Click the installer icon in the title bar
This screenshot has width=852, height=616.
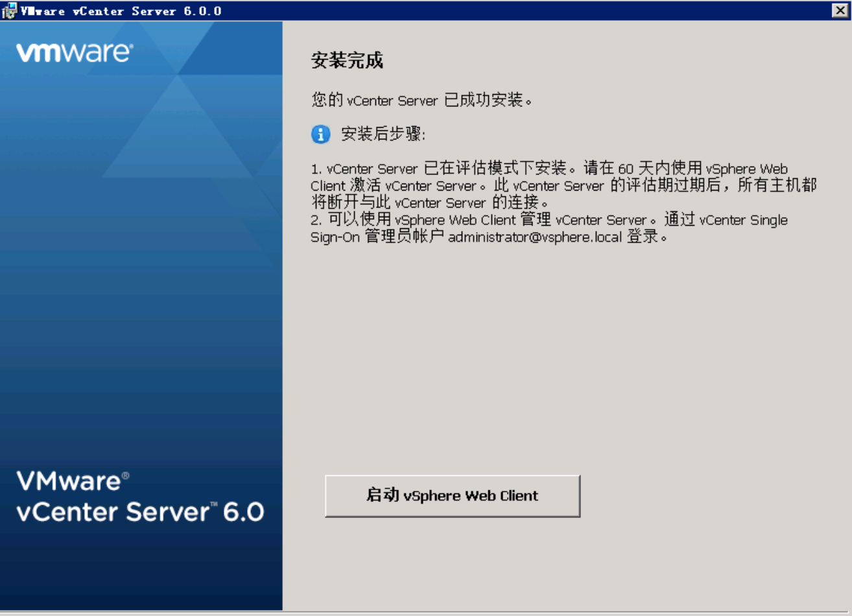pyautogui.click(x=9, y=11)
